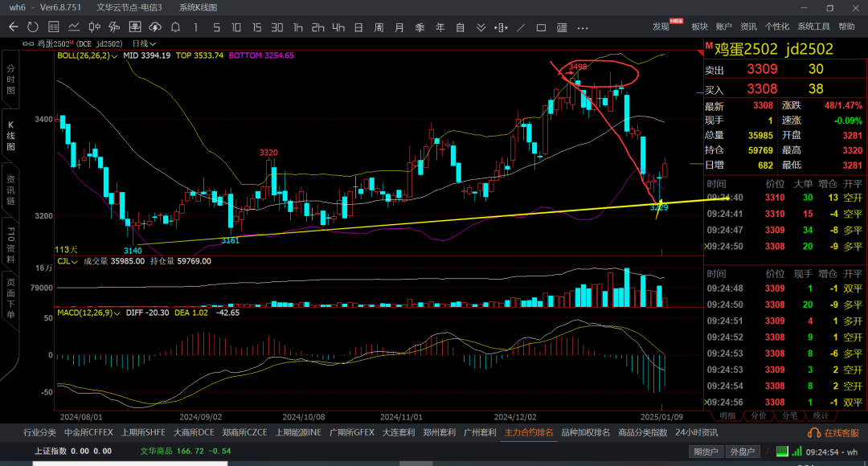Toggle the 15-minute period button
The width and height of the screenshot is (868, 466).
(x=256, y=27)
